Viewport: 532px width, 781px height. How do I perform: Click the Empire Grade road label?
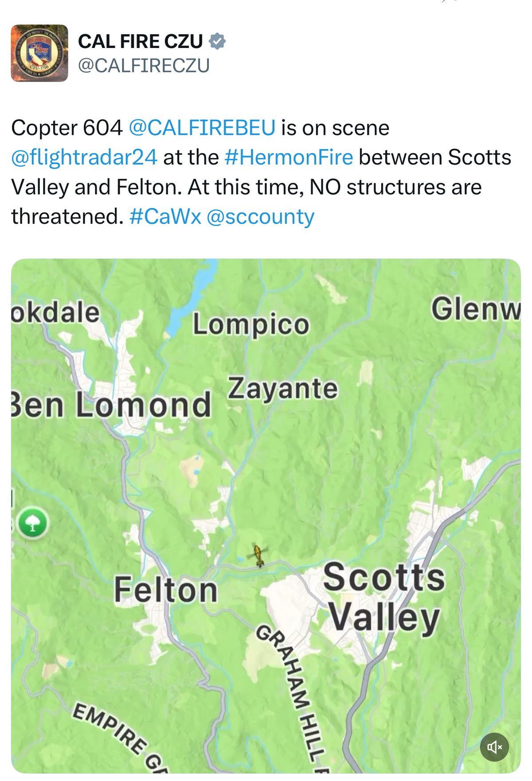120,738
